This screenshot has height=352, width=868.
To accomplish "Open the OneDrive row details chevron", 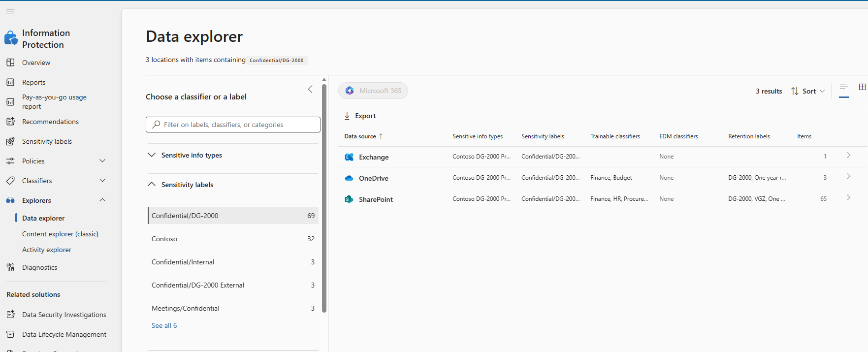I will point(848,176).
